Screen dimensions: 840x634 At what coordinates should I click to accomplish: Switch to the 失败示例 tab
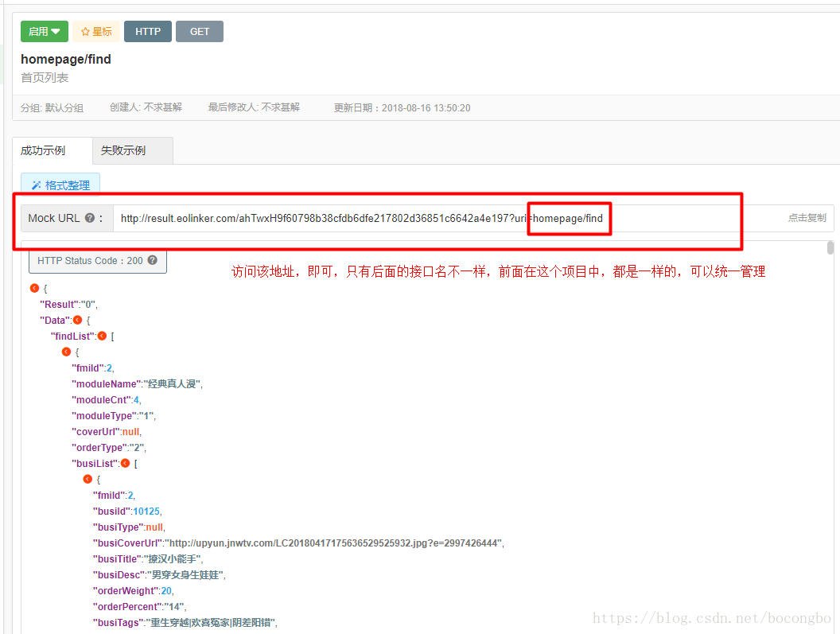pos(123,150)
